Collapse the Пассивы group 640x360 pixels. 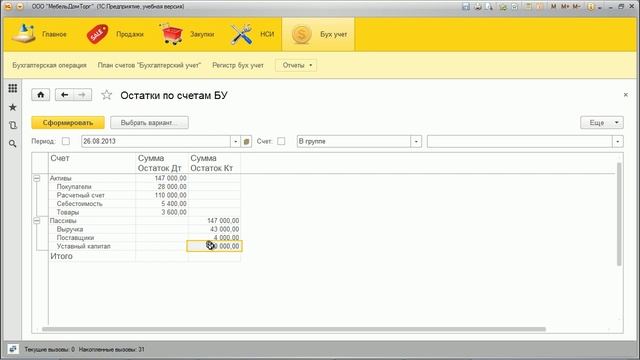pyautogui.click(x=37, y=221)
